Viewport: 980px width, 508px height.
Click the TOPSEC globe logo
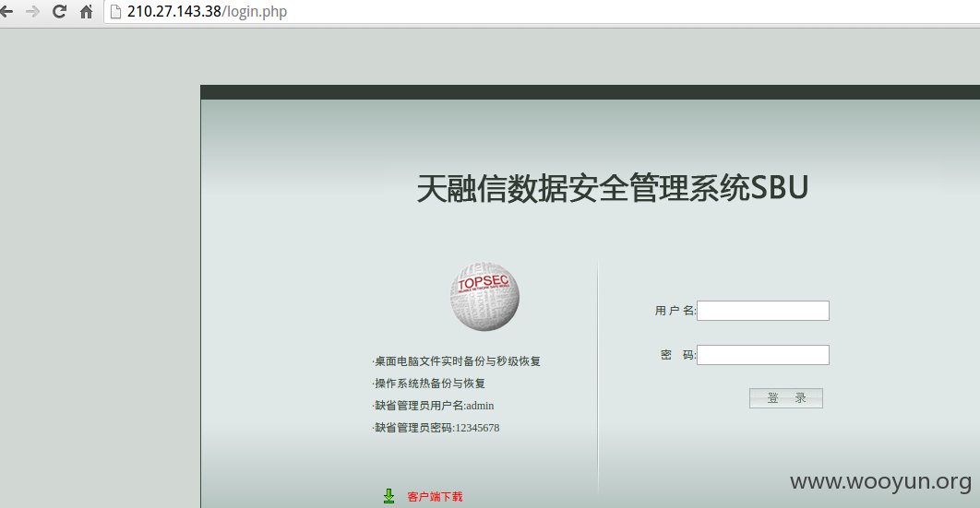pyautogui.click(x=484, y=297)
